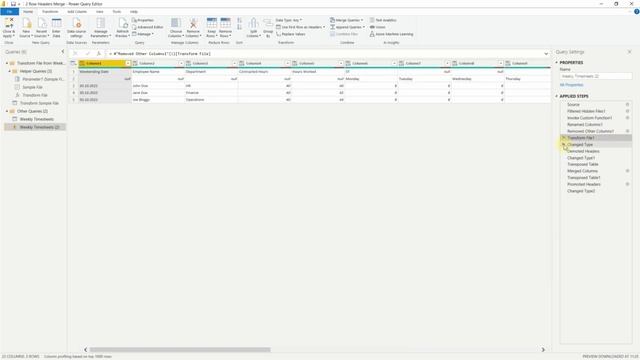The height and width of the screenshot is (360, 640).
Task: Open Data Type dropdown in ribbon
Action: click(x=289, y=20)
